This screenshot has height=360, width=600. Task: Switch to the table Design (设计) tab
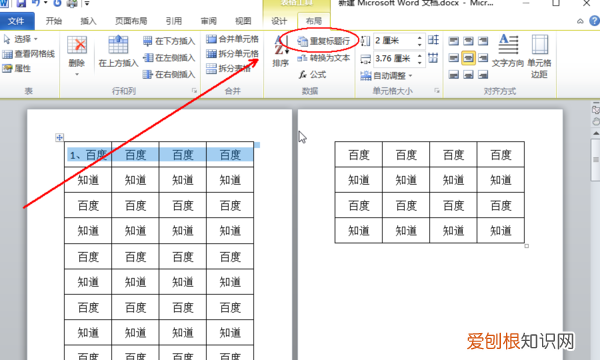pos(279,21)
